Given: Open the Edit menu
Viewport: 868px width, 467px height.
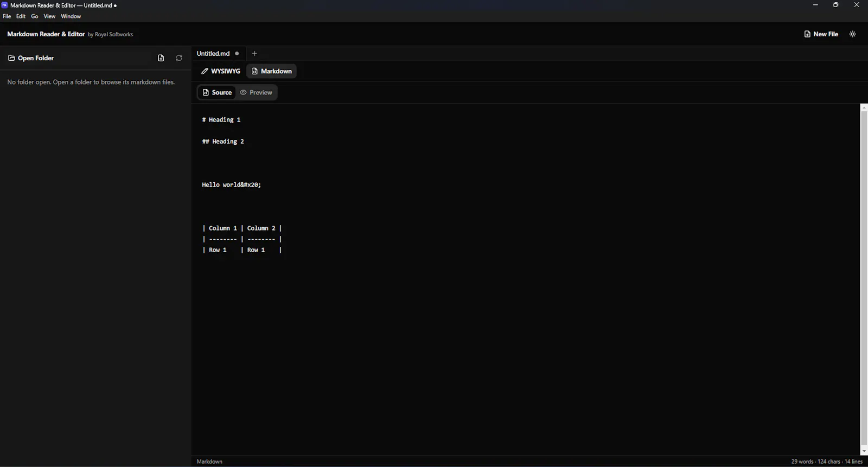Looking at the screenshot, I should pyautogui.click(x=21, y=16).
